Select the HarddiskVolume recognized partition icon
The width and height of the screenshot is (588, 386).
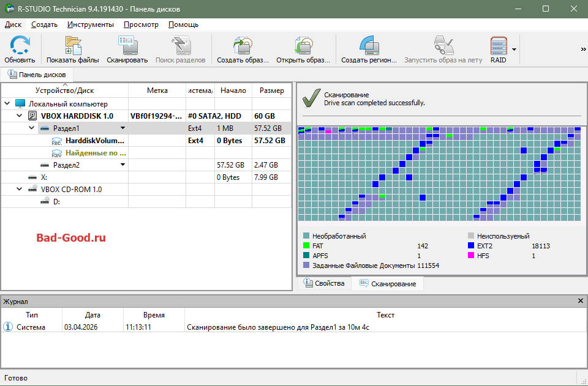point(56,141)
